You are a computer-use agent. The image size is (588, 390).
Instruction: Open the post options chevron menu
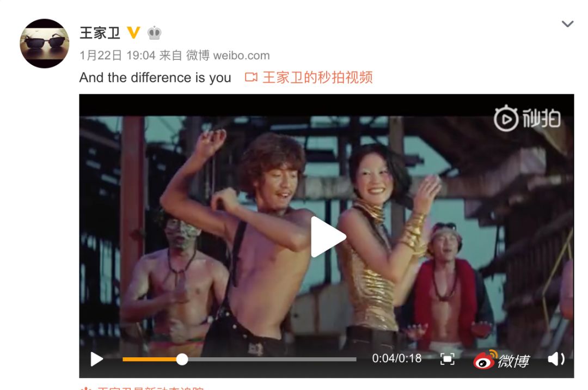click(567, 24)
